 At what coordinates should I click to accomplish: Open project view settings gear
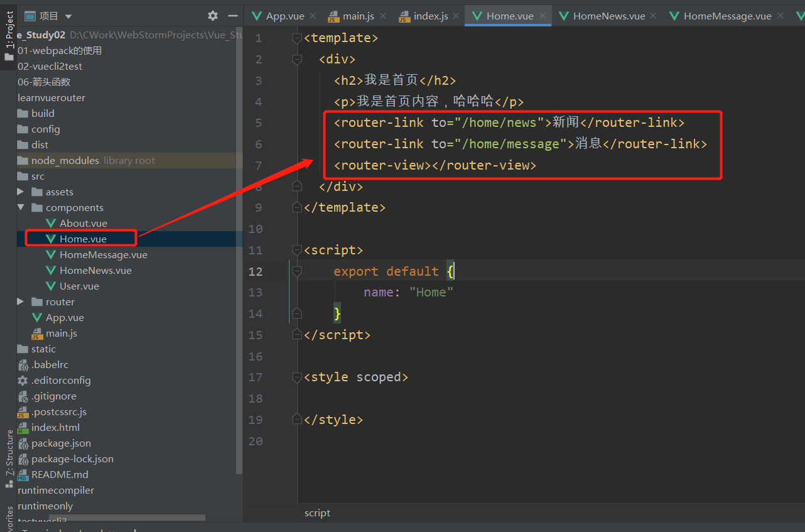213,16
